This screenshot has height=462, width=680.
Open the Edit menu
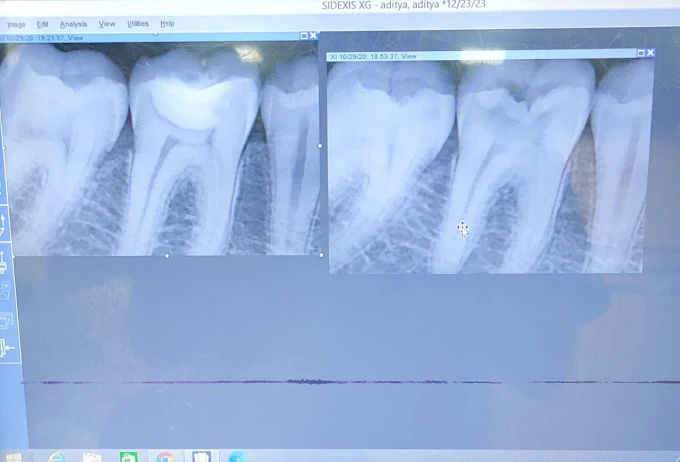[x=42, y=24]
